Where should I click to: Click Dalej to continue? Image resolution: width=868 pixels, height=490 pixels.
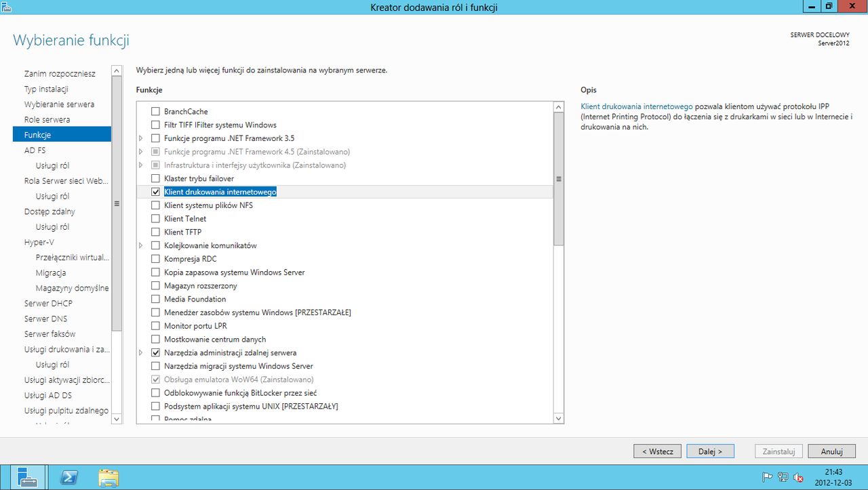point(711,451)
